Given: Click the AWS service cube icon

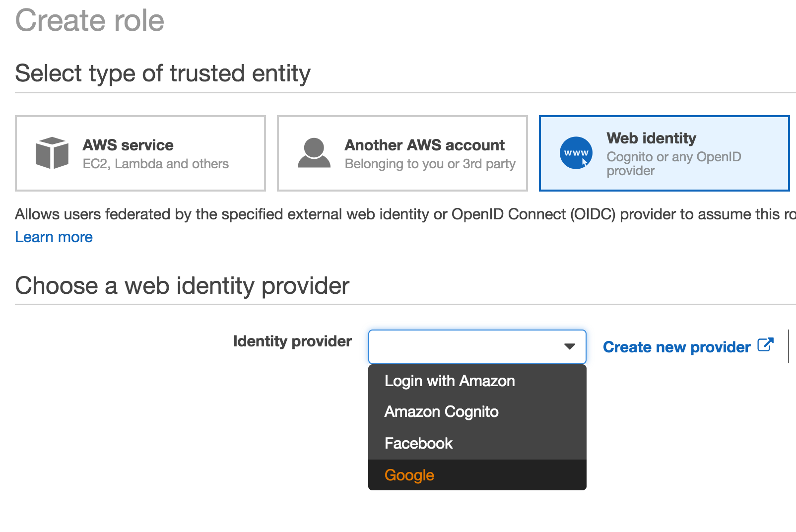Looking at the screenshot, I should click(52, 153).
